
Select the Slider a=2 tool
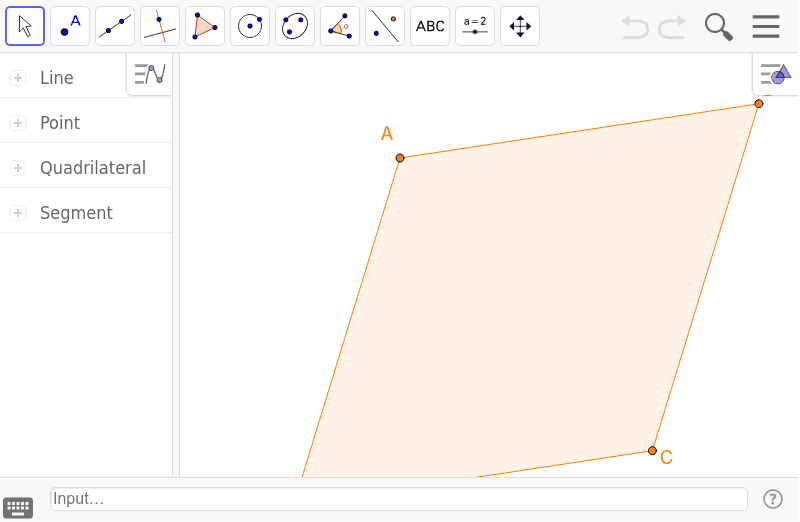click(x=474, y=26)
